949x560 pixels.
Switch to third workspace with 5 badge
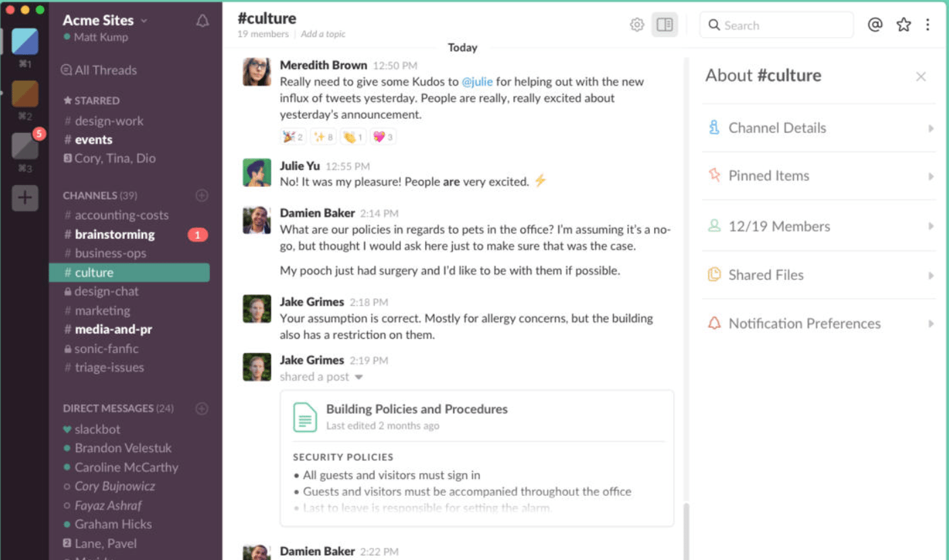point(24,145)
